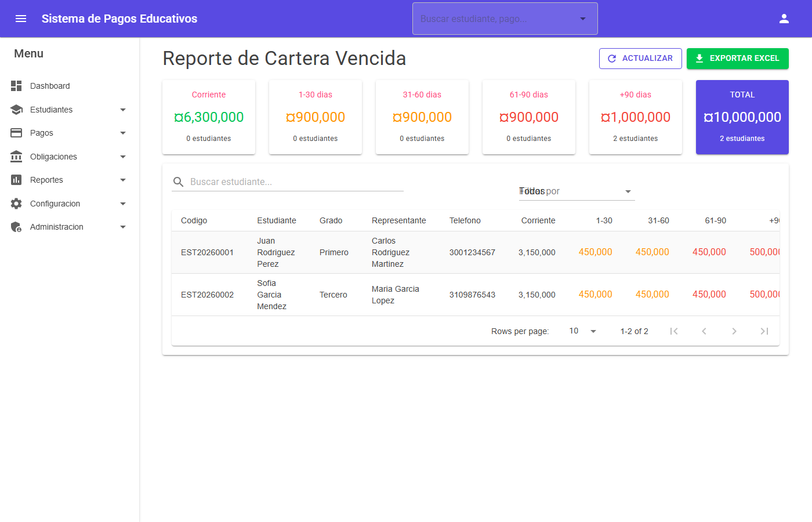Sort by Corriente column header
The width and height of the screenshot is (812, 522).
pos(538,220)
